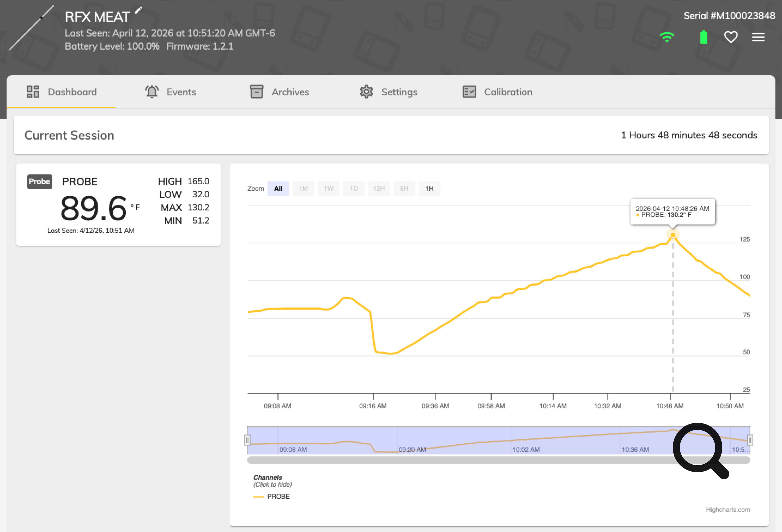Open the hamburger menu icon

(x=758, y=37)
